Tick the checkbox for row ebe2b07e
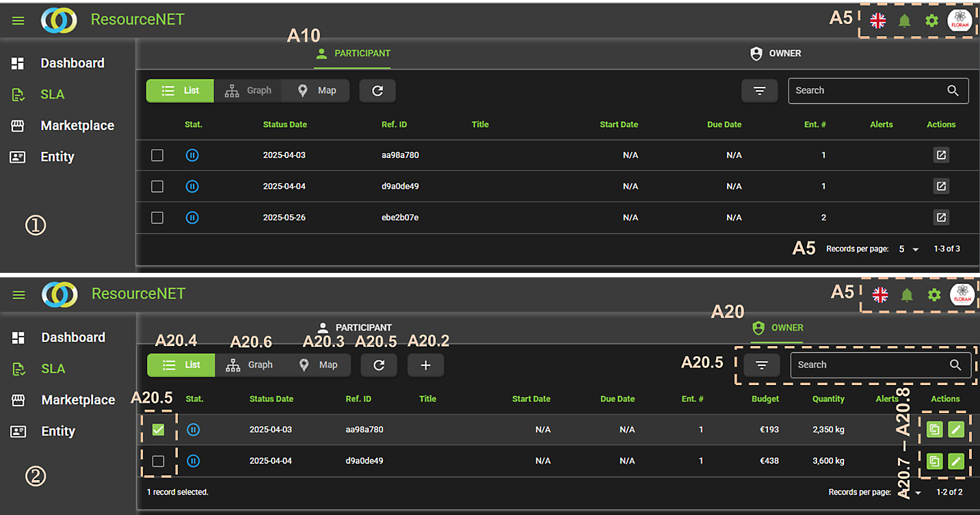This screenshot has height=515, width=980. [157, 217]
